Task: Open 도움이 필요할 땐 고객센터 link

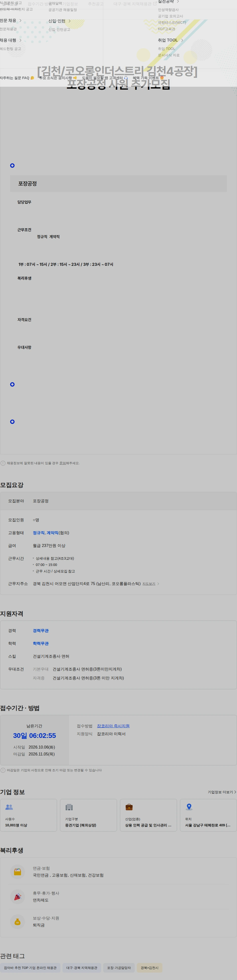Action: tap(105, 78)
